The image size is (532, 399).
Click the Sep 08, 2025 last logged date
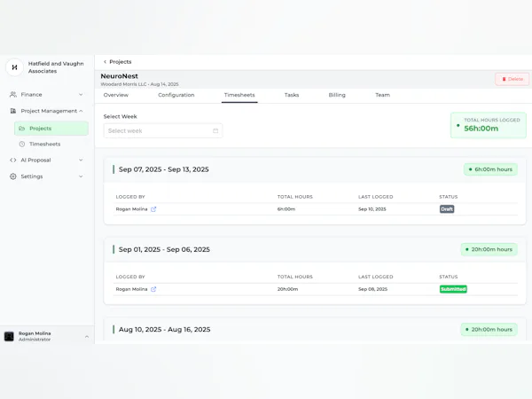[373, 289]
